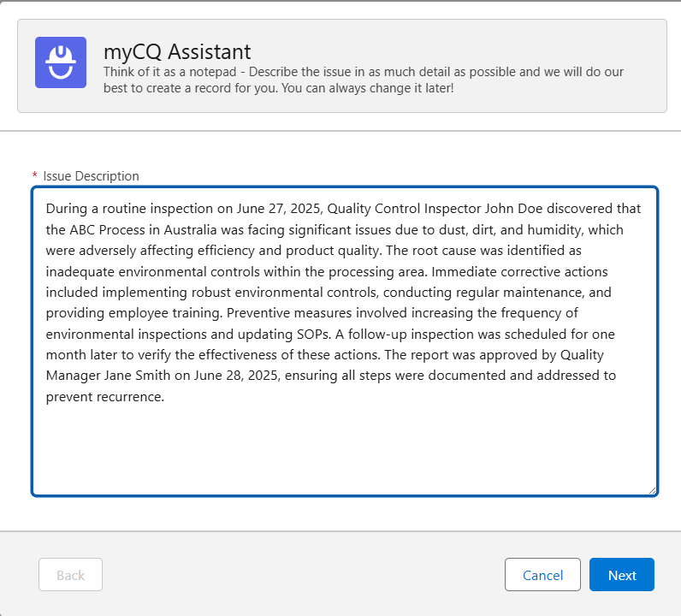
Task: Click the required asterisk beside Issue Description
Action: click(35, 176)
